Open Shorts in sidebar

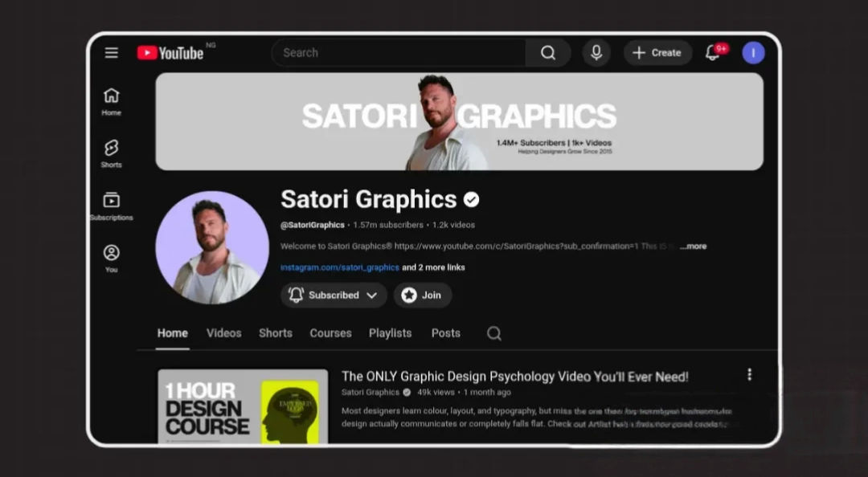(x=111, y=153)
